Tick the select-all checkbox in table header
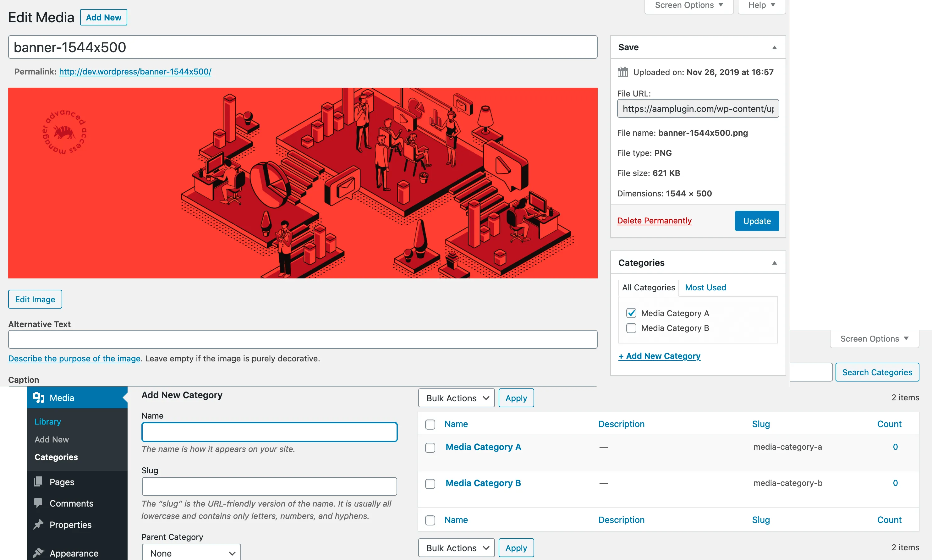 (x=430, y=424)
